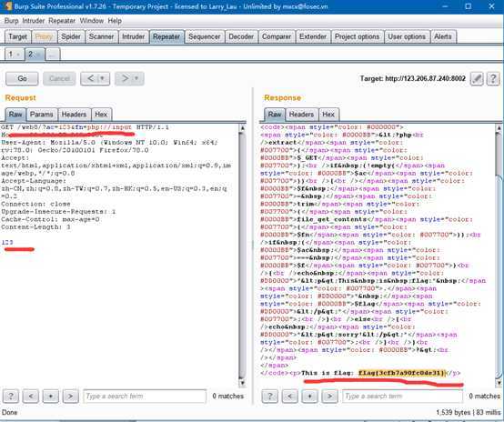Select Repeater sub-tab 2
The height and width of the screenshot is (422, 504).
34,54
